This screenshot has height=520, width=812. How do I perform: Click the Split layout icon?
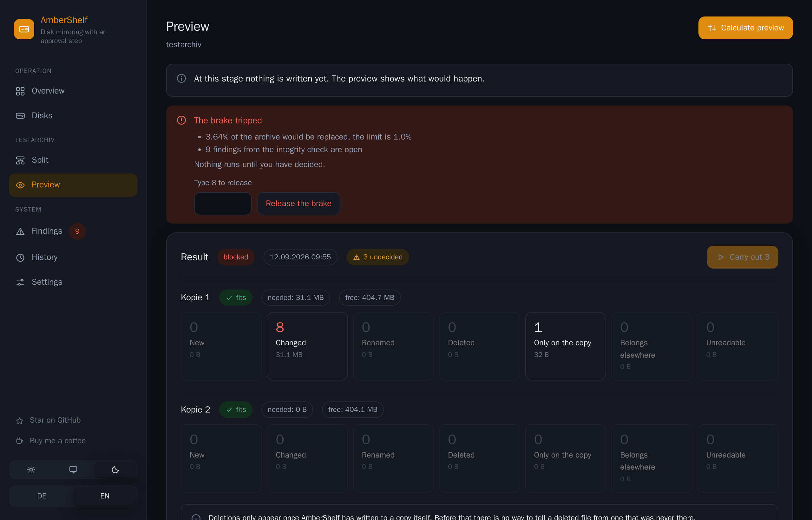click(x=20, y=160)
